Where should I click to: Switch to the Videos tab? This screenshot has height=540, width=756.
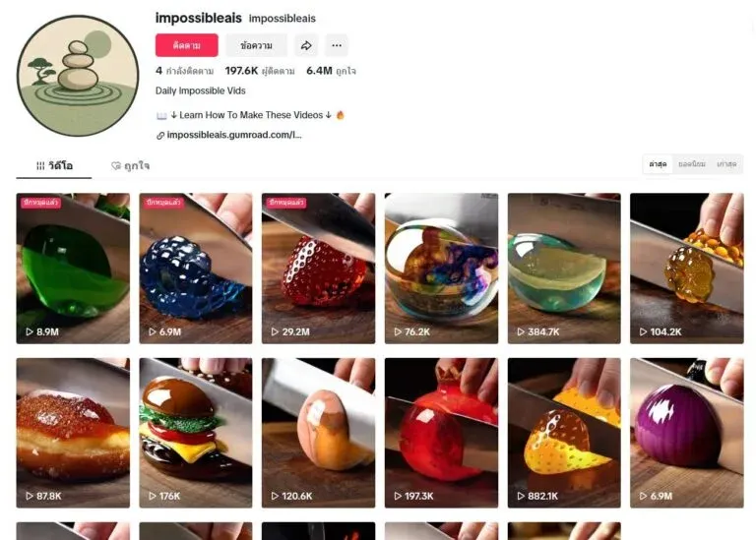click(x=54, y=165)
